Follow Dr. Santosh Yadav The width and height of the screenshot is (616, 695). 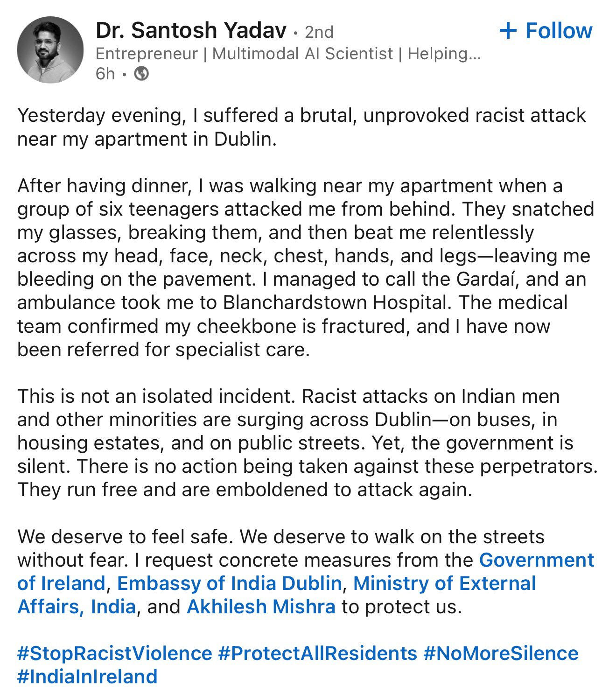546,31
